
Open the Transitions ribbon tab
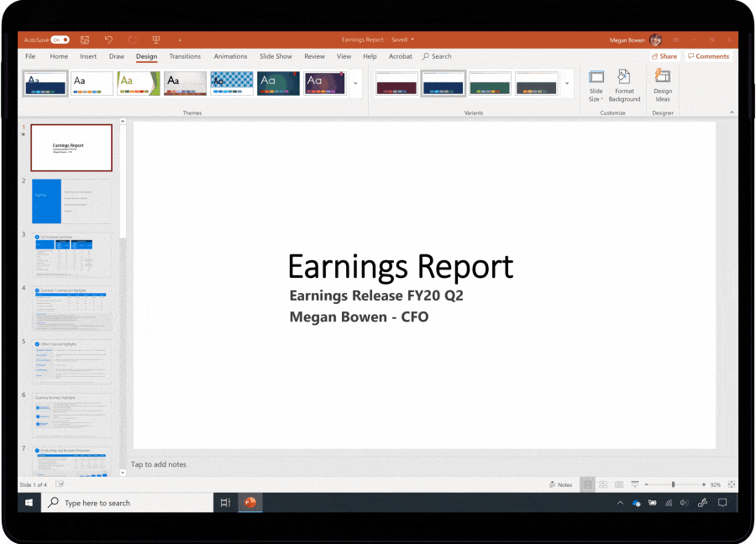[x=185, y=56]
